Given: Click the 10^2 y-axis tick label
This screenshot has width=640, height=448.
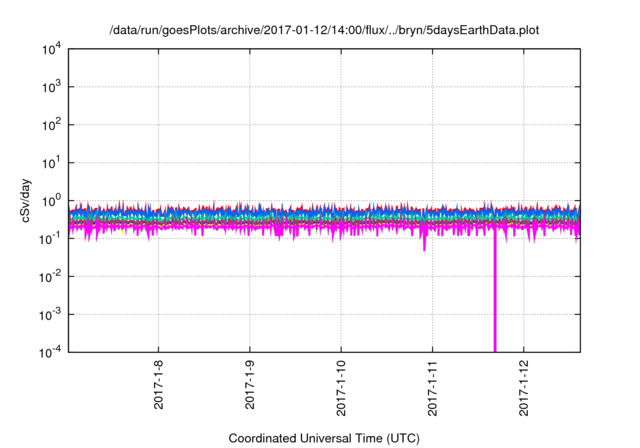Looking at the screenshot, I should [52, 125].
